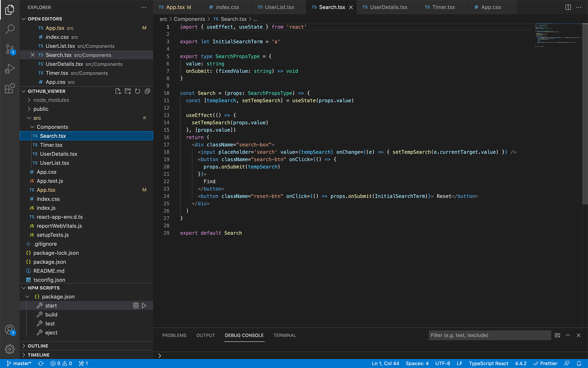Open the Search view in activity bar
588x368 pixels.
(x=10, y=29)
